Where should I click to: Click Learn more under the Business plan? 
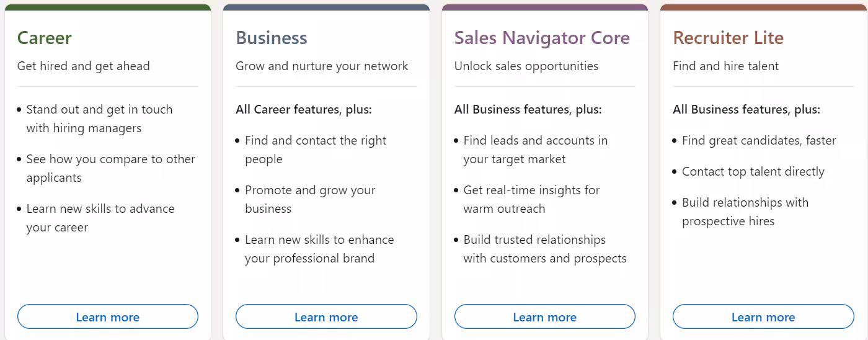[326, 316]
